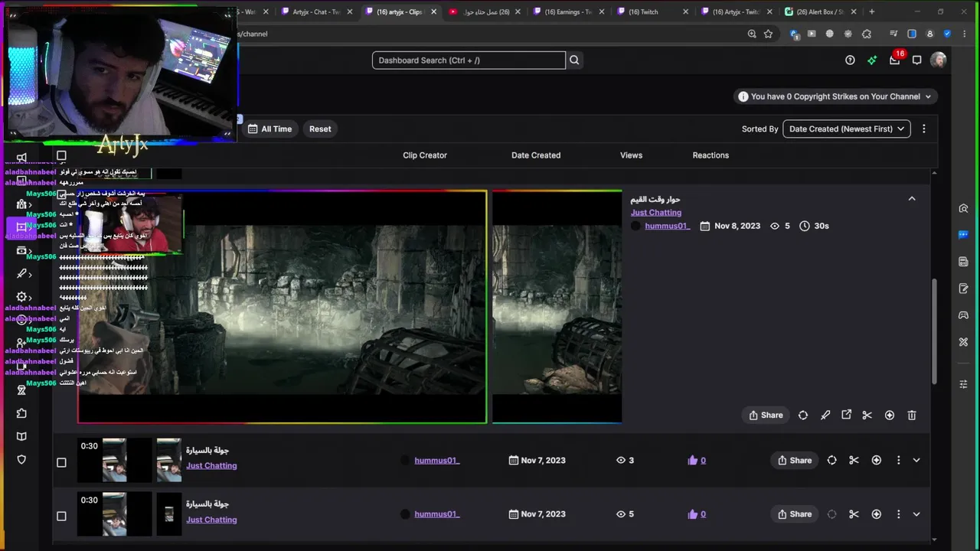The image size is (980, 551).
Task: Tick the select-all checkbox in the table header
Action: pos(61,155)
